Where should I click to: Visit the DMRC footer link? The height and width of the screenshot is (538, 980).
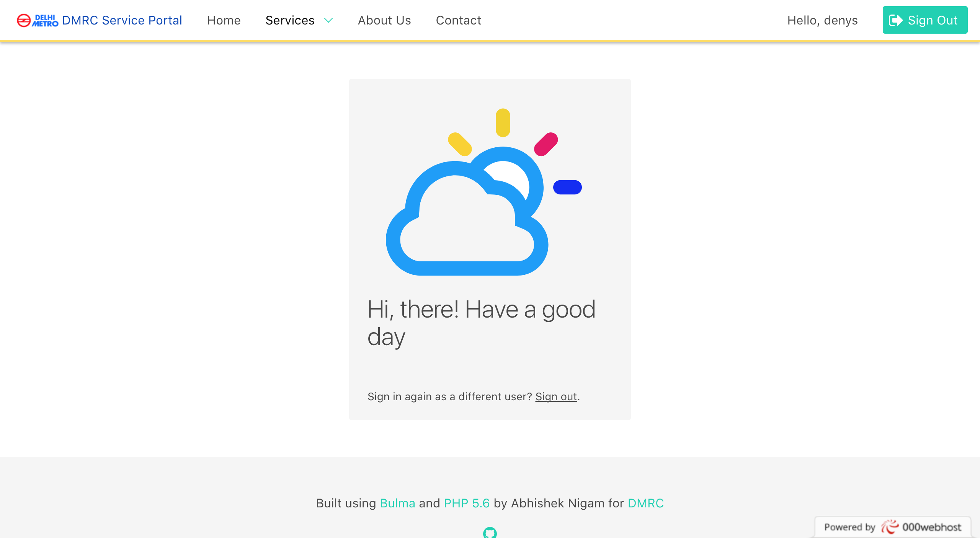(645, 503)
